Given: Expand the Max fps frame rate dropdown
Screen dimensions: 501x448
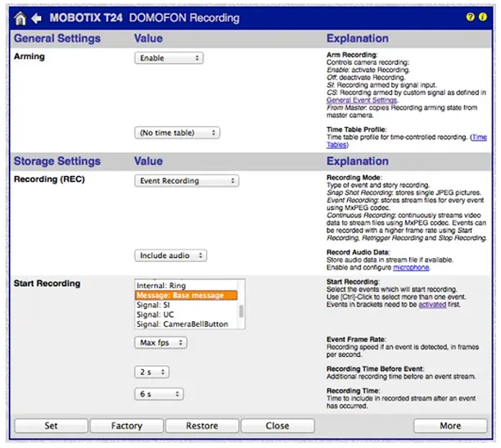Looking at the screenshot, I should pos(160,342).
